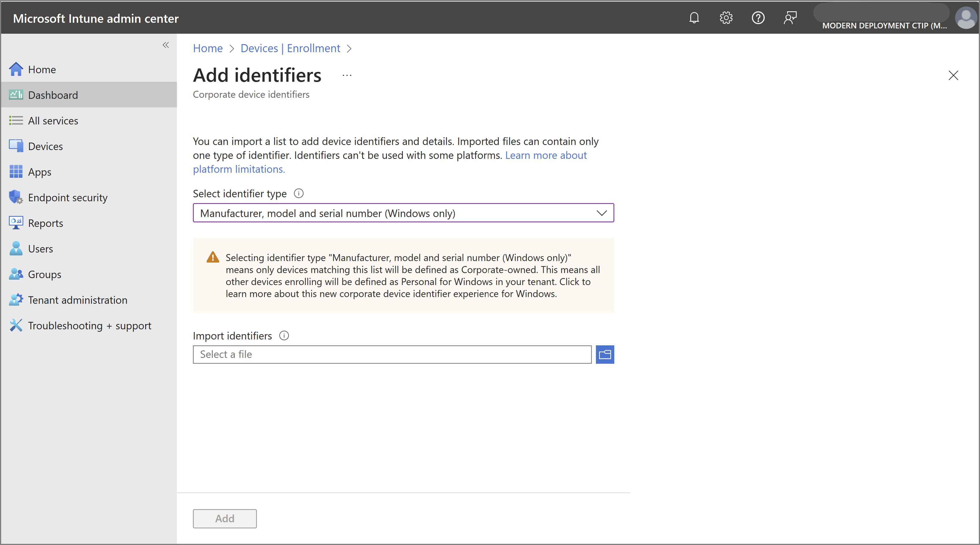The height and width of the screenshot is (545, 980).
Task: Open Endpoint security
Action: coord(68,197)
